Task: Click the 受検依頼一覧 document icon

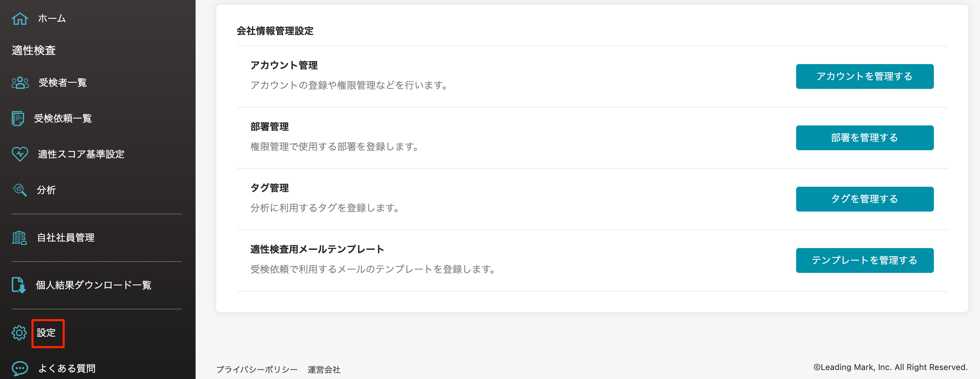Action: 18,118
